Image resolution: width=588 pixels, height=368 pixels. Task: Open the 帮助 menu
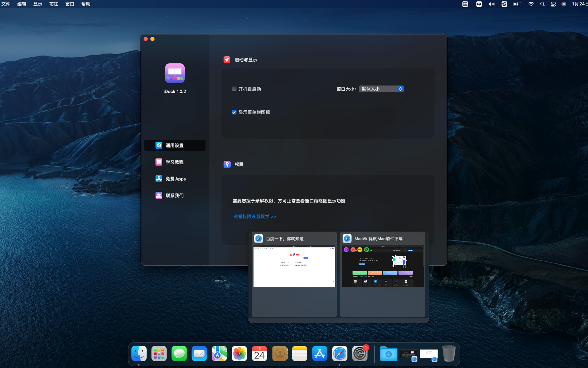[x=86, y=4]
